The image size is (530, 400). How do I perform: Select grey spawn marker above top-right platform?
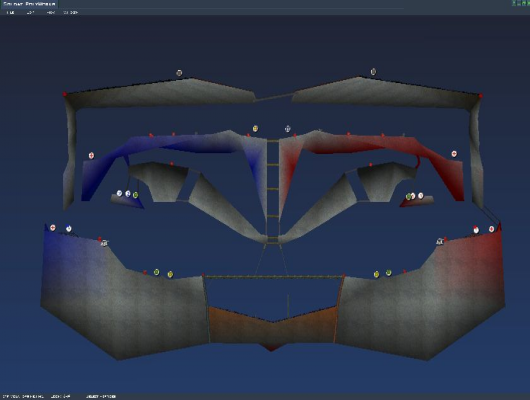tap(373, 72)
